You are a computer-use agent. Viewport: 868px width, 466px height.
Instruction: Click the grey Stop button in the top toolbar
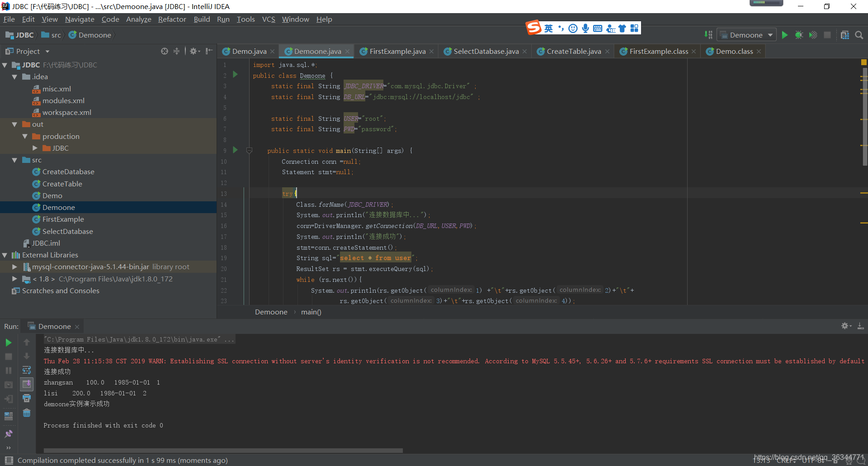click(x=827, y=35)
